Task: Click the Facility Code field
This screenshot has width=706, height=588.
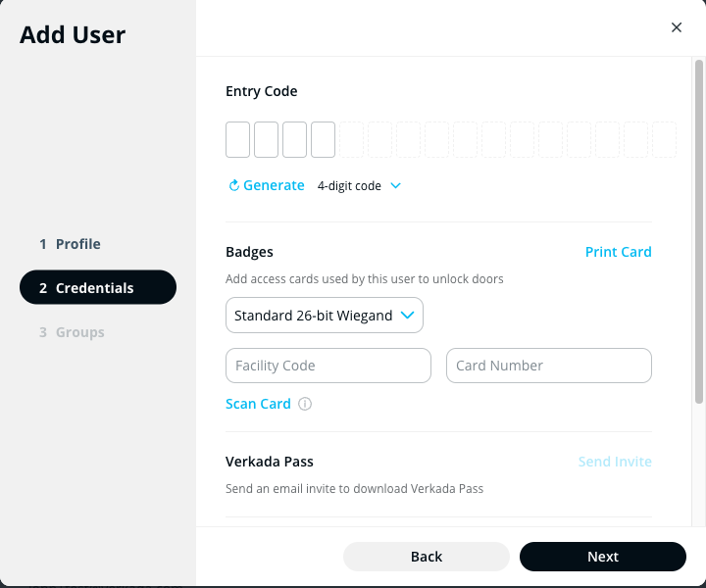Action: pyautogui.click(x=328, y=366)
